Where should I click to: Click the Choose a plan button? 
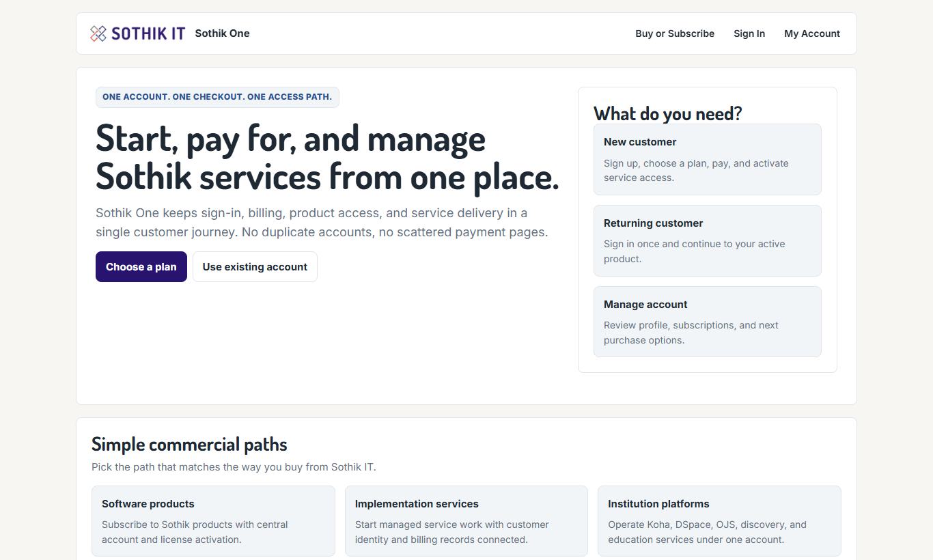[141, 266]
